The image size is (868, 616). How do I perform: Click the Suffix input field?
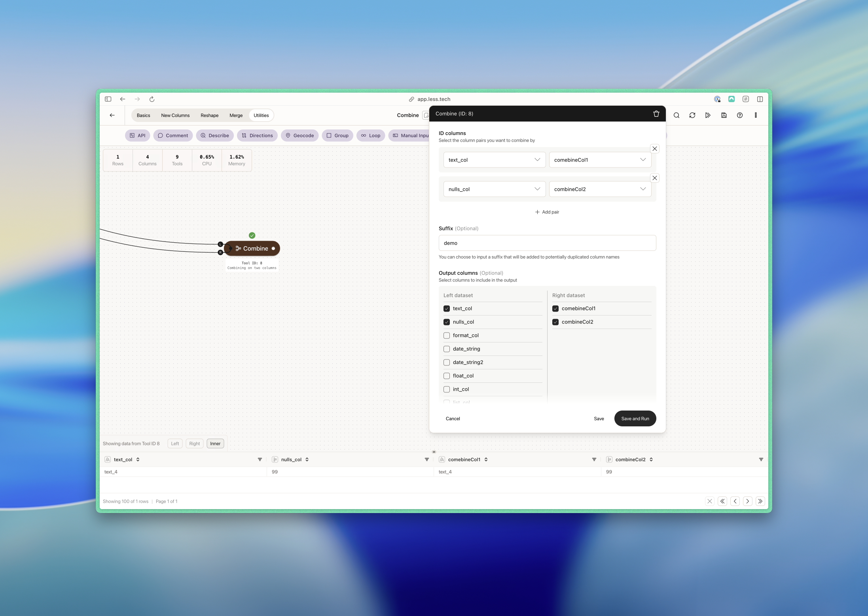pyautogui.click(x=547, y=243)
